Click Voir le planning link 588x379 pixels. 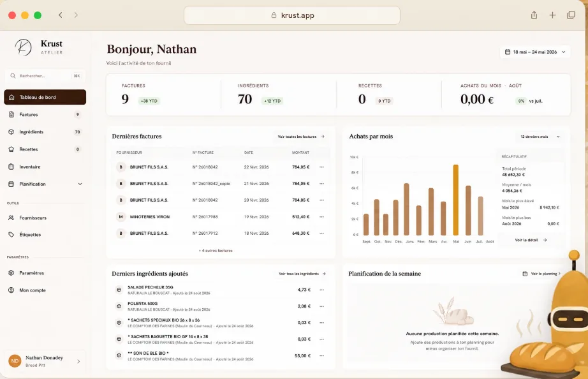(541, 274)
